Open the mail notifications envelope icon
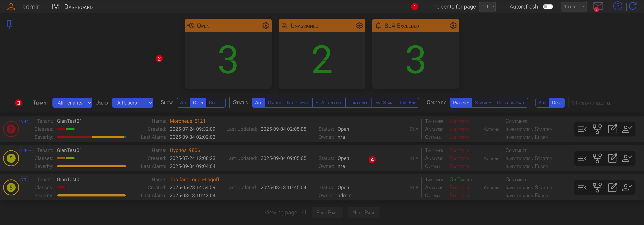Image resolution: width=644 pixels, height=225 pixels. pos(598,6)
